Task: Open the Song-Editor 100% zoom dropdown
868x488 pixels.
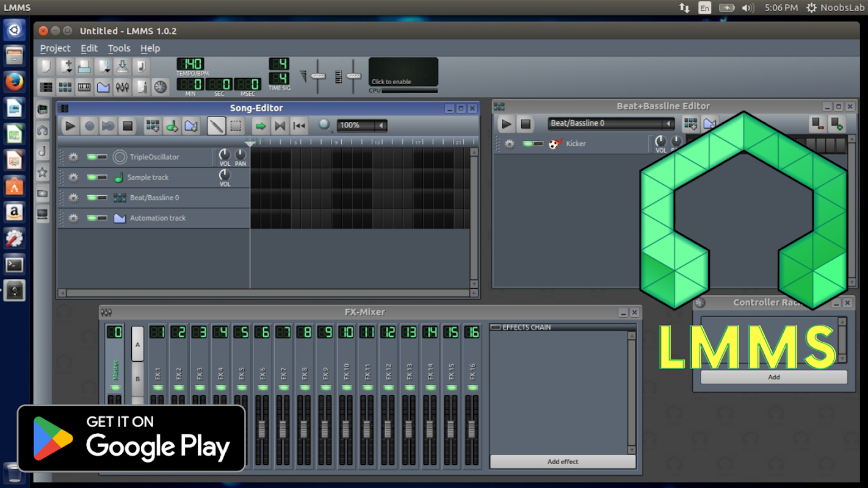Action: [362, 126]
